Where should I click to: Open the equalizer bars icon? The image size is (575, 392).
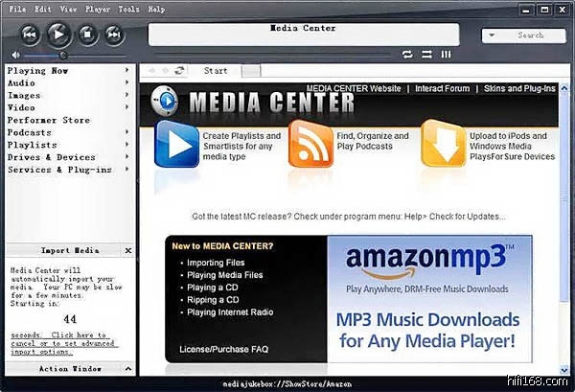coord(446,55)
